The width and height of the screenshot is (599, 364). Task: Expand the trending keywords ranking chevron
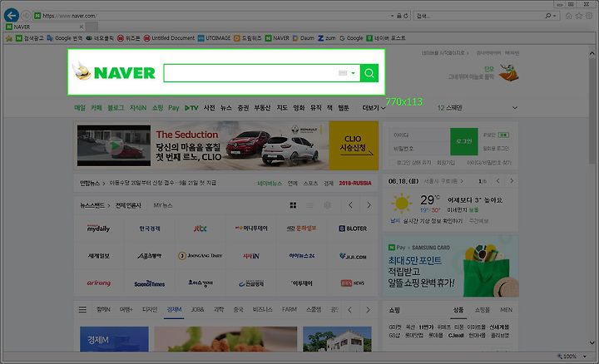pos(515,107)
